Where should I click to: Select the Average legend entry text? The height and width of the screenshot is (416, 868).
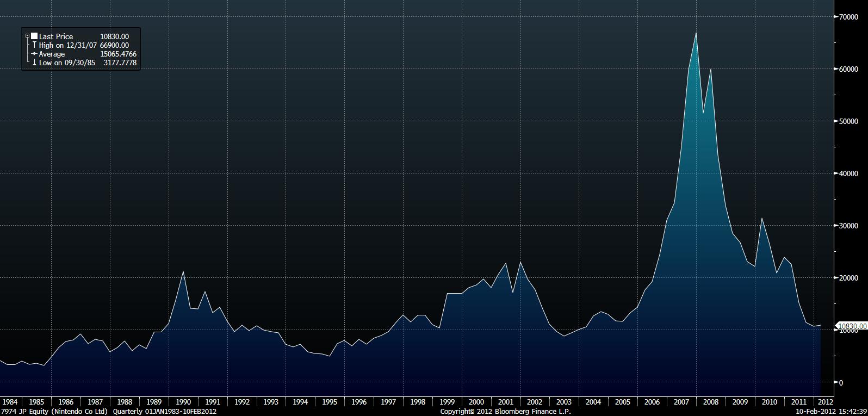[x=52, y=54]
